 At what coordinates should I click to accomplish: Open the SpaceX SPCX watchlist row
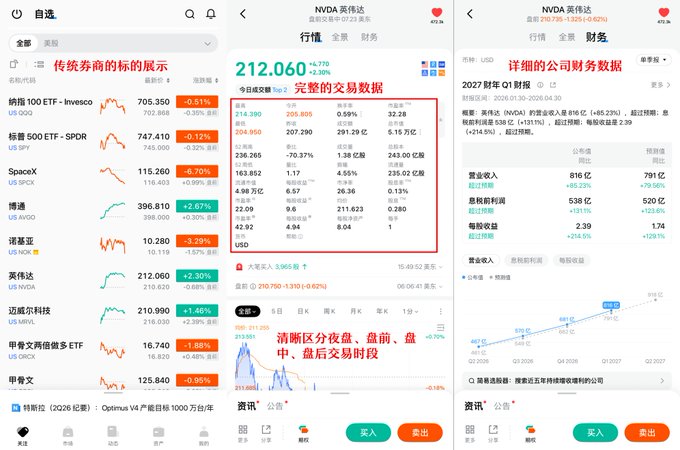113,176
